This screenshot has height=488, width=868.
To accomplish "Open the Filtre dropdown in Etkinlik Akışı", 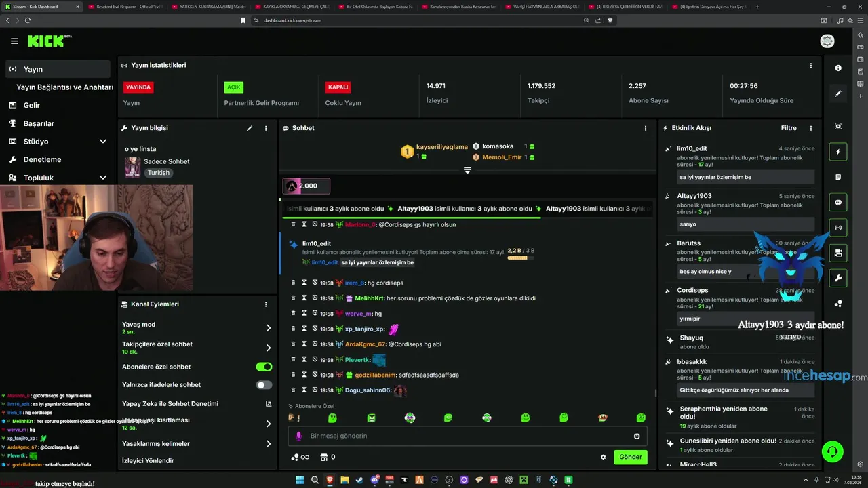I will 789,128.
